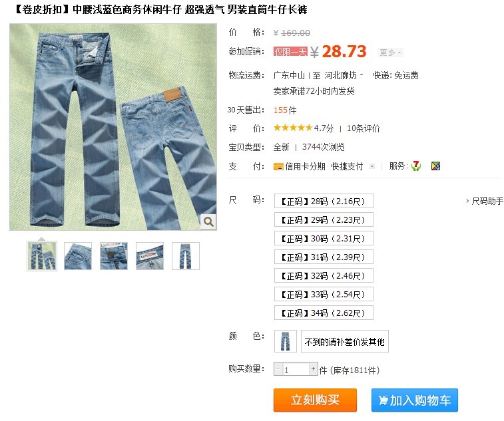
Task: Expand the 更多 promotions dropdown
Action: 390,53
